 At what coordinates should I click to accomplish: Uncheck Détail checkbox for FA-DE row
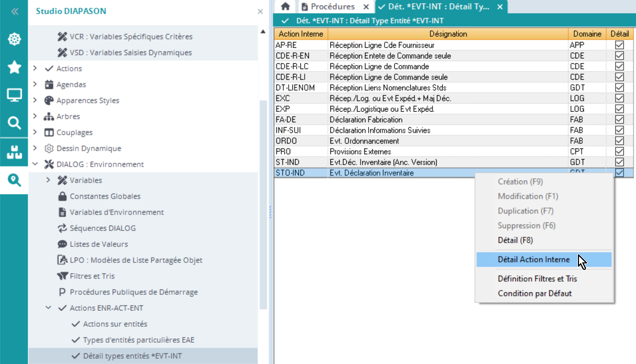coord(619,120)
